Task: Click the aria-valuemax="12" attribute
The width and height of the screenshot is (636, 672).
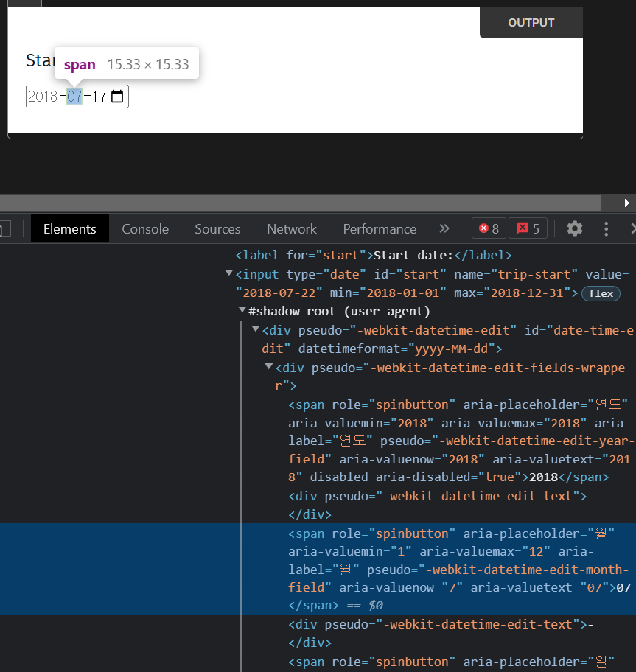Action: point(485,551)
